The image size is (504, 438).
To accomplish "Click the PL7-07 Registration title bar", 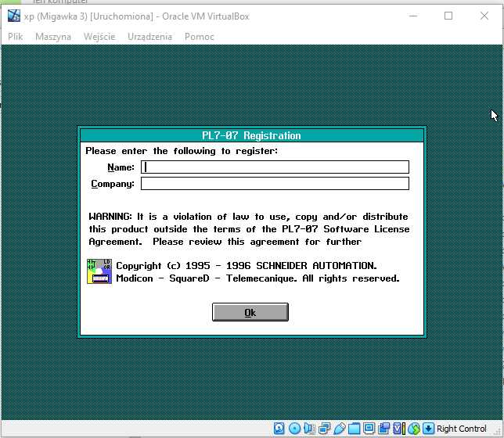I will click(252, 135).
